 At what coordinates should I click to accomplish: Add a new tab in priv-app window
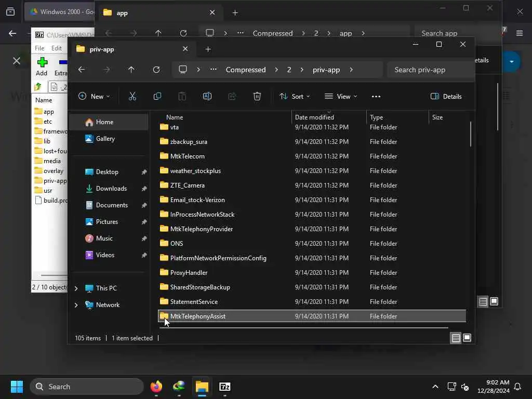tap(208, 49)
